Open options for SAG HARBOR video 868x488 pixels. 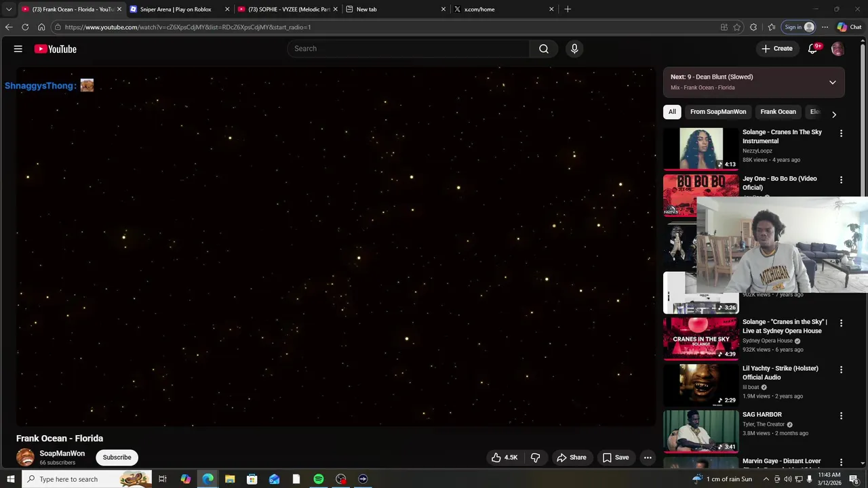(841, 415)
